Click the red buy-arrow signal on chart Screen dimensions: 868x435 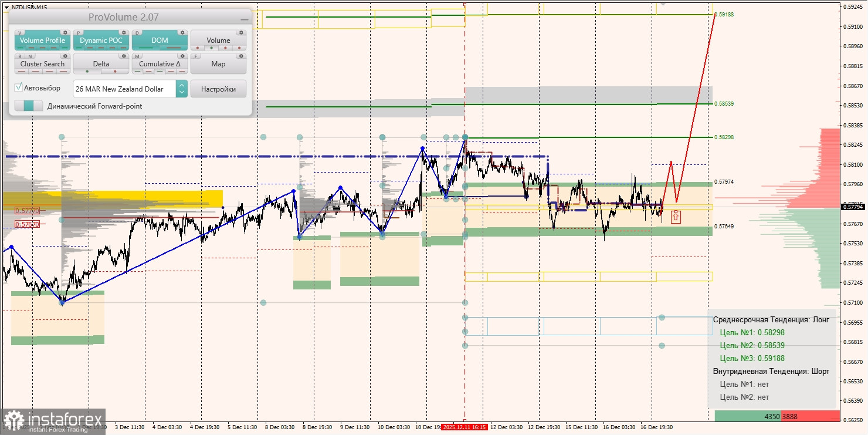(675, 217)
